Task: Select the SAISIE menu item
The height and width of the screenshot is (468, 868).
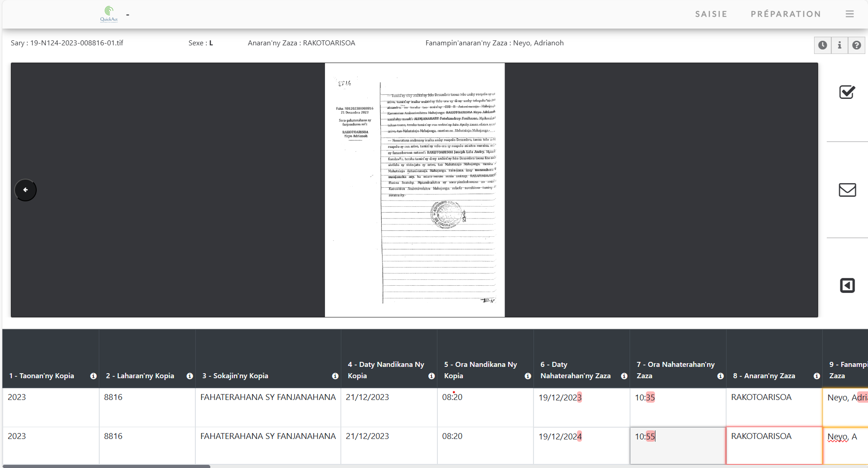Action: (x=710, y=14)
